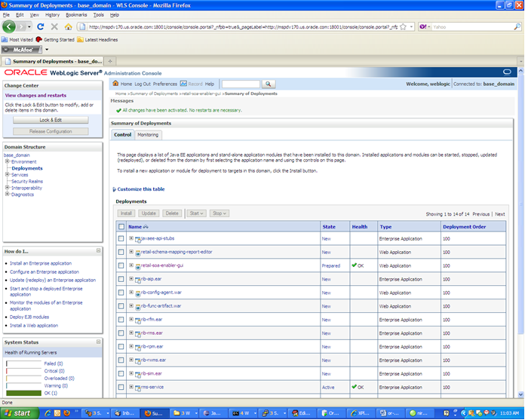Click the Failed health status bar
525x420 pixels.
tap(24, 363)
